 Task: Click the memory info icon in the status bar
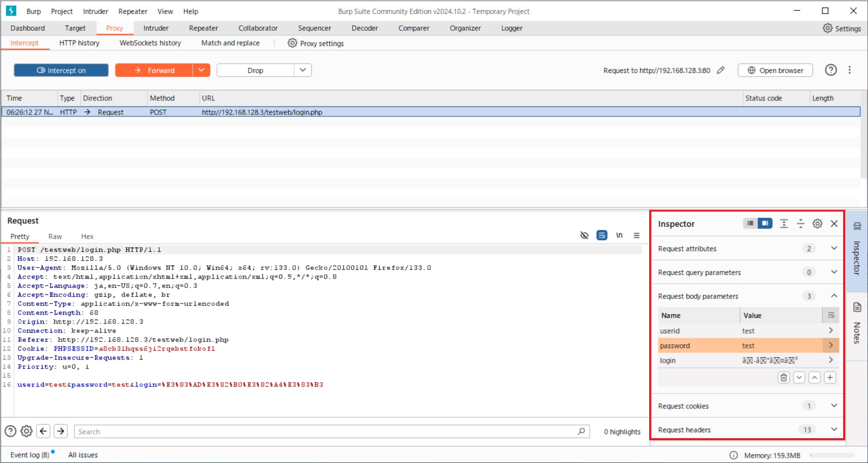(x=734, y=455)
